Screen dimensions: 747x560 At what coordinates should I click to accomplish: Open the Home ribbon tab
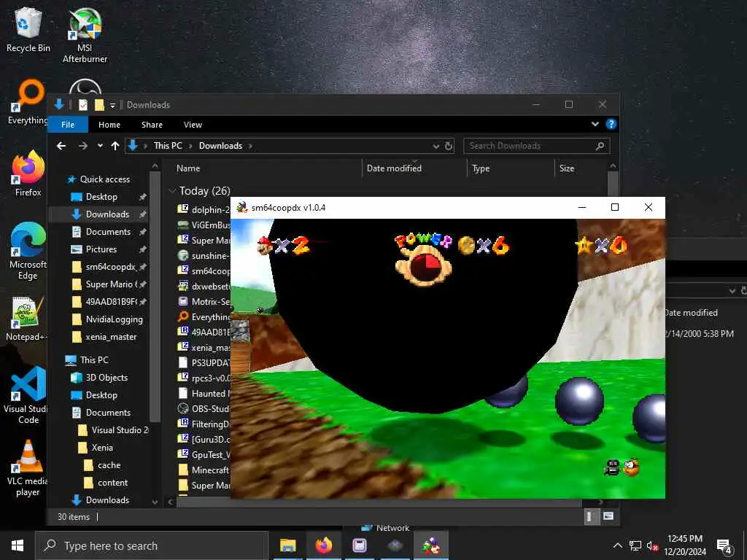tap(109, 124)
